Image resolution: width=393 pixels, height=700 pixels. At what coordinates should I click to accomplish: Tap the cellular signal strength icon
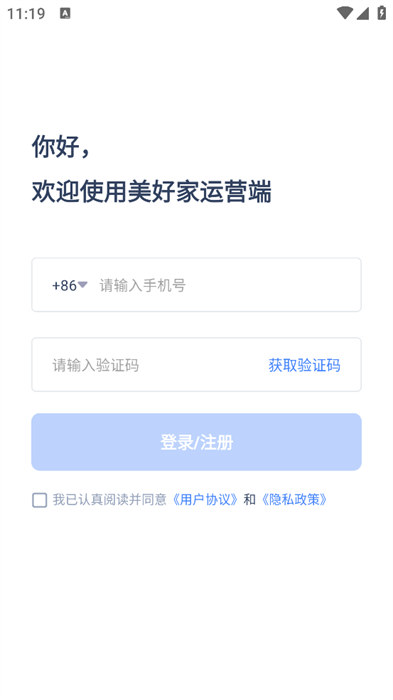[363, 13]
